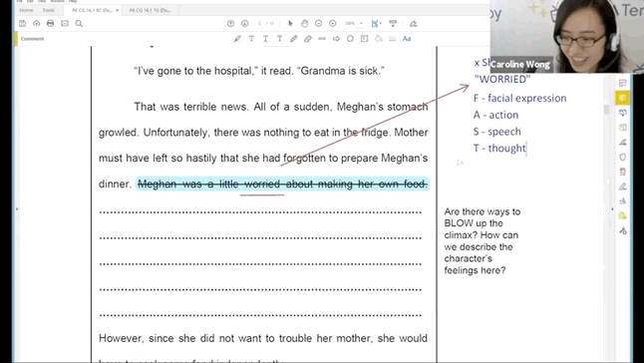Choose the selection arrow cursor tool

(x=290, y=23)
